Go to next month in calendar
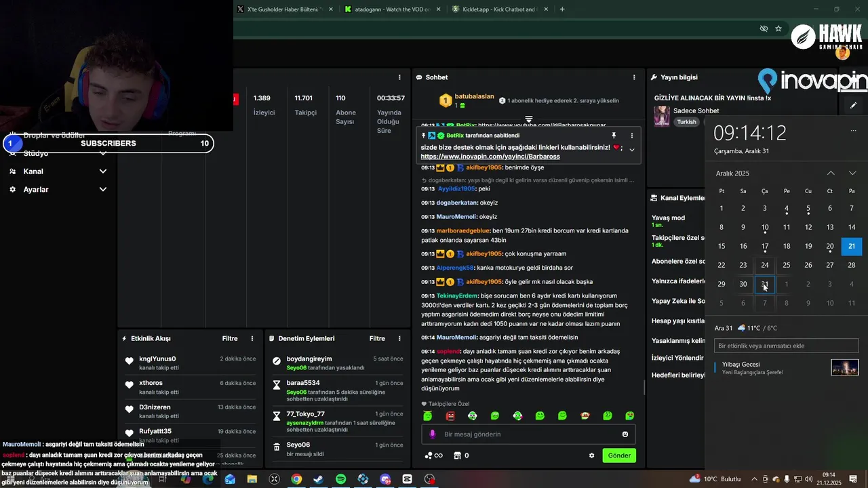 coord(852,174)
